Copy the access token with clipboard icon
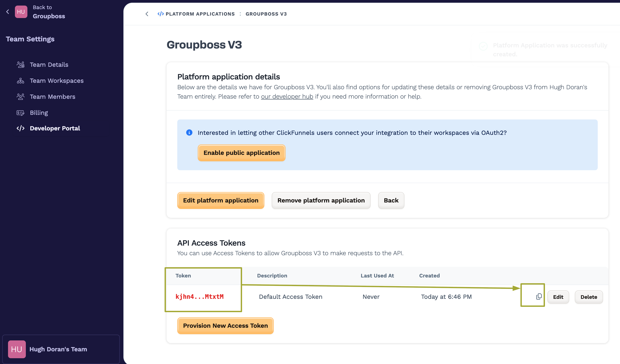The image size is (620, 364). coord(538,297)
